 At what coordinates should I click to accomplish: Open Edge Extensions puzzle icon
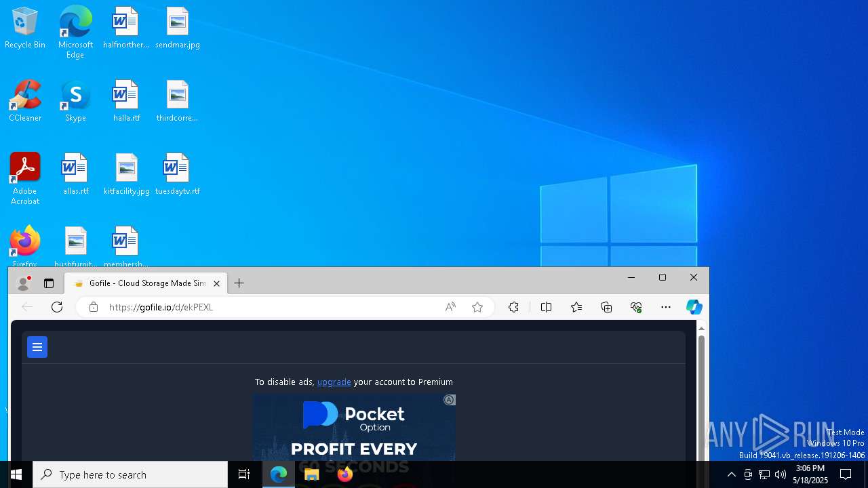513,307
